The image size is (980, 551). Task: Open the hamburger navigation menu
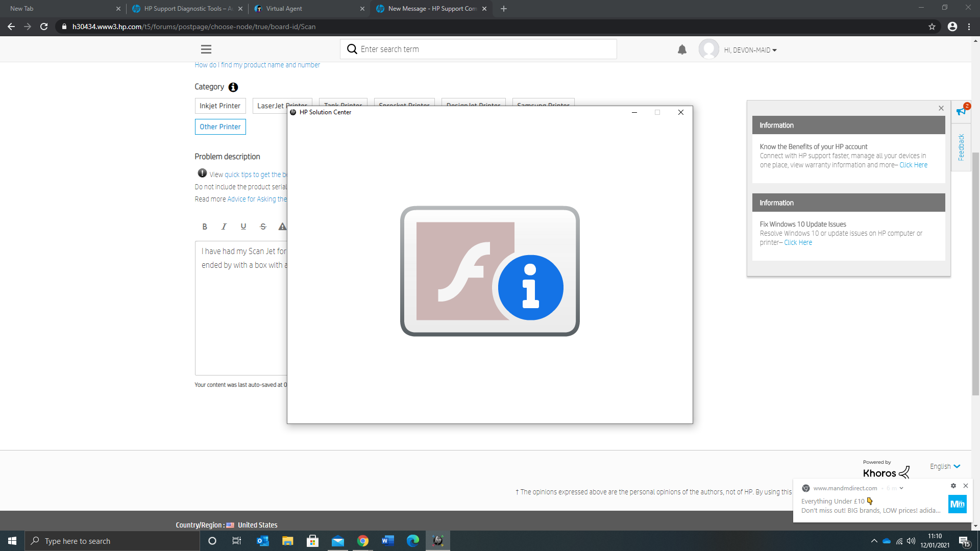206,49
